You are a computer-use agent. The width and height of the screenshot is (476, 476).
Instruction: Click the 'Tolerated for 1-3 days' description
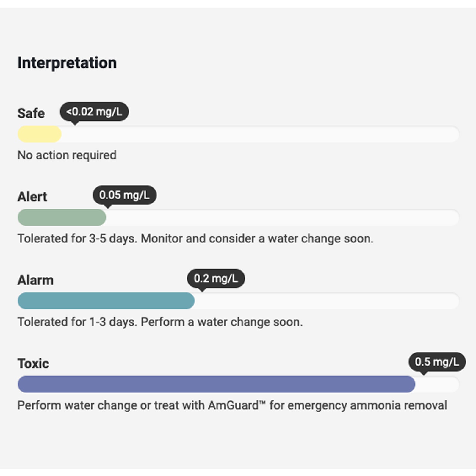point(160,322)
